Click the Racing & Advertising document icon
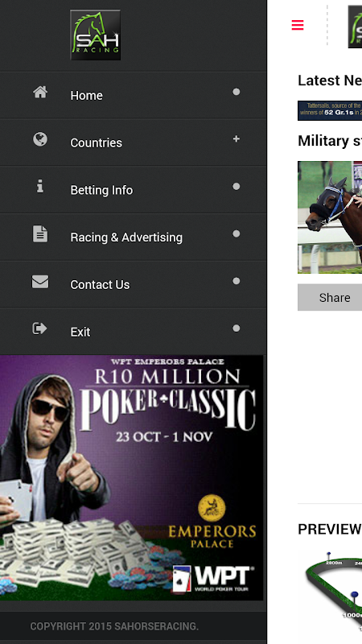Viewport: 362px width, 644px height. (39, 233)
